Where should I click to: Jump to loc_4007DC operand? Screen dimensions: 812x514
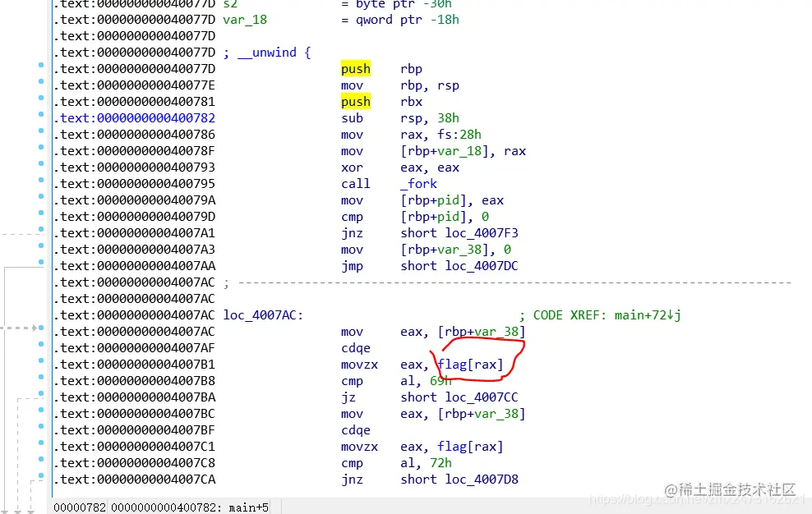(x=482, y=266)
